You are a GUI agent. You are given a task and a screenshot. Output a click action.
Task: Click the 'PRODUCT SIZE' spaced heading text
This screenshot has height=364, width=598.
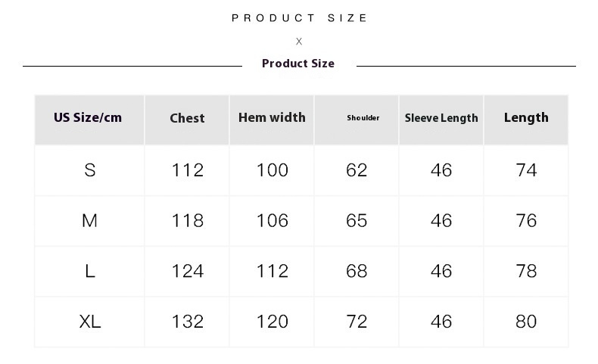tap(300, 18)
